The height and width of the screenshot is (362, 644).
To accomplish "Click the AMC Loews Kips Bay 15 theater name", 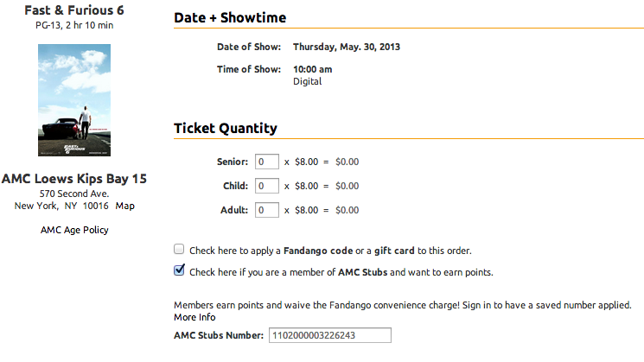I will [x=74, y=179].
